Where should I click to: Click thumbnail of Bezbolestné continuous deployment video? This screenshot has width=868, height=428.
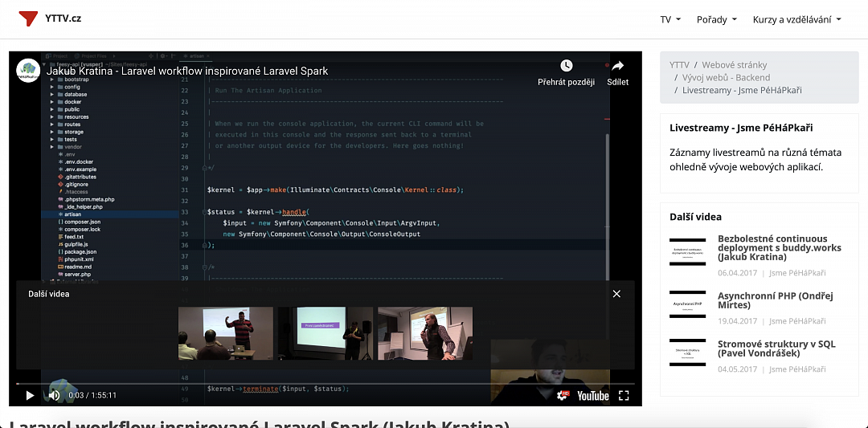click(x=687, y=251)
